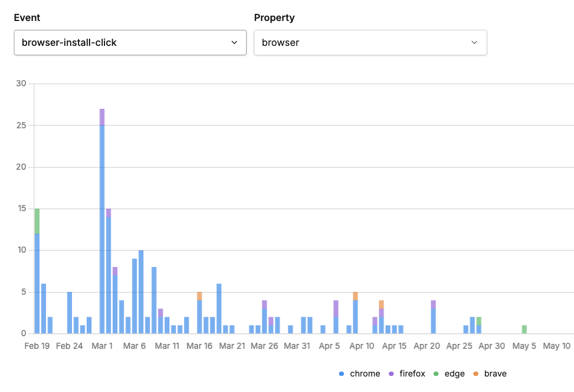
Task: Click the x-axis label Apr 10
Action: point(362,346)
